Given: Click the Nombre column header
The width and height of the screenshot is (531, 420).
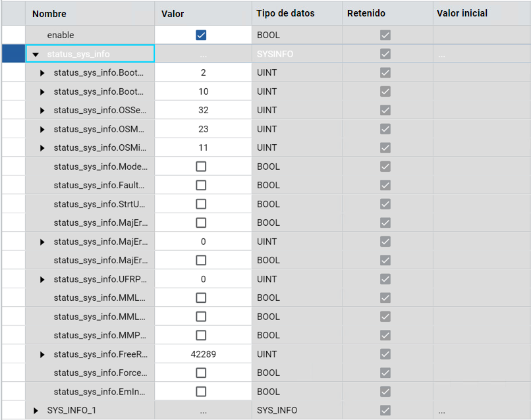Looking at the screenshot, I should [49, 13].
